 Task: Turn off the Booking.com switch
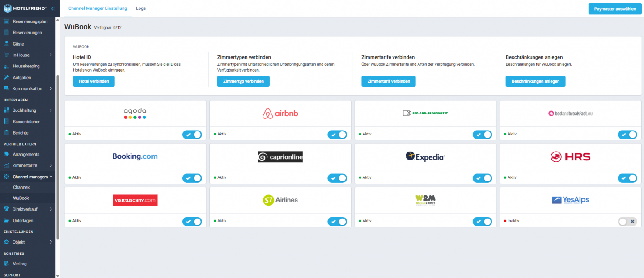tap(192, 178)
